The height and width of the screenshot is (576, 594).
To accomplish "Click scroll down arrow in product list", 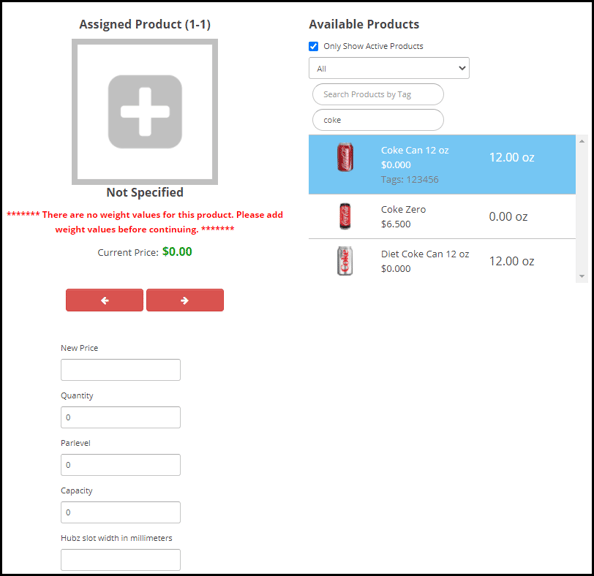I will click(x=582, y=276).
